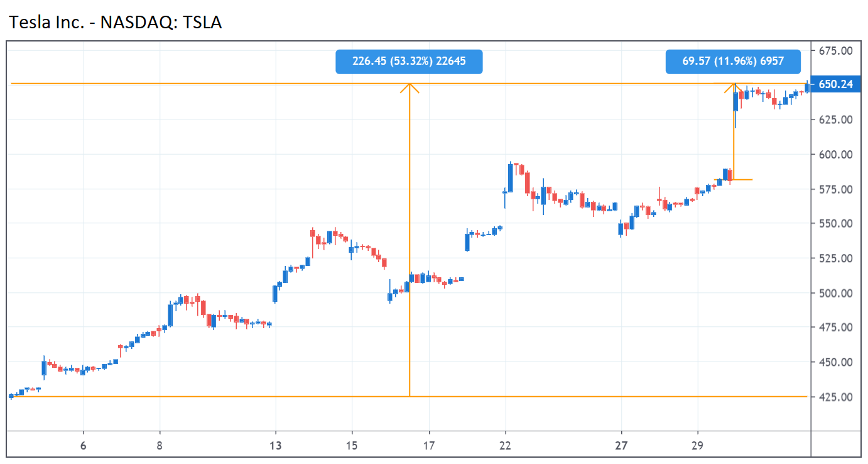Screen dimensions: 868x464
Task: Click the 625.00 price axis label
Action: 835,119
